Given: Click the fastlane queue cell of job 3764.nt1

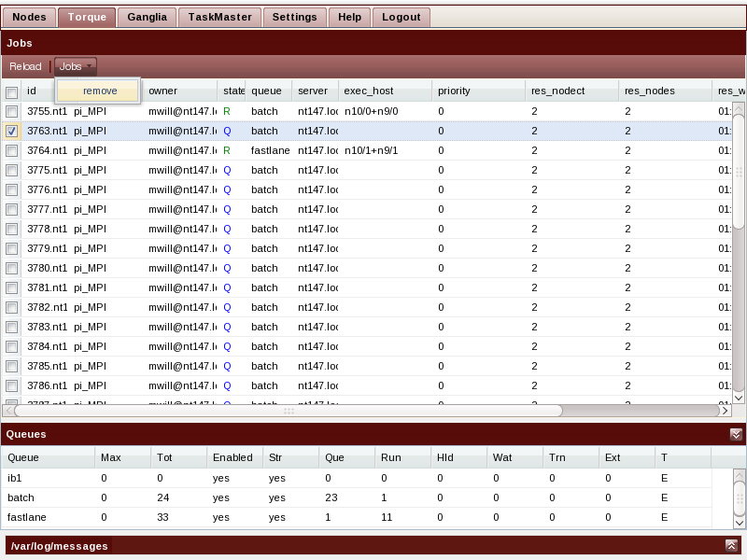Looking at the screenshot, I should (x=270, y=150).
